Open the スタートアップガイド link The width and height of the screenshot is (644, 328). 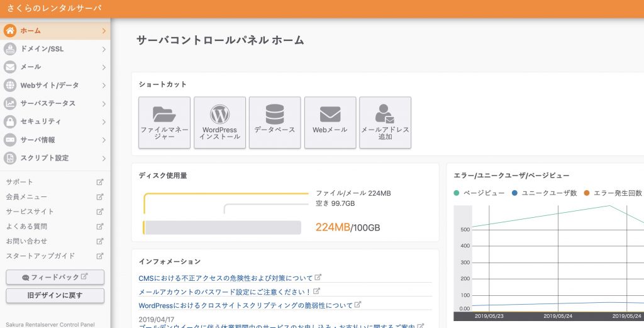click(40, 256)
